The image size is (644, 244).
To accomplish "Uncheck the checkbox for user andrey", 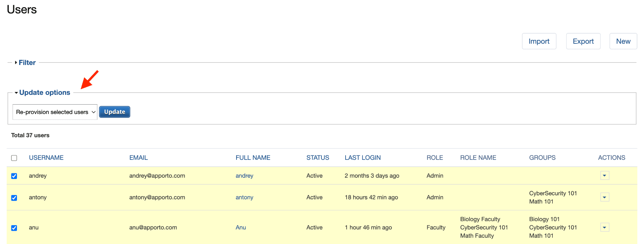I will pos(14,176).
